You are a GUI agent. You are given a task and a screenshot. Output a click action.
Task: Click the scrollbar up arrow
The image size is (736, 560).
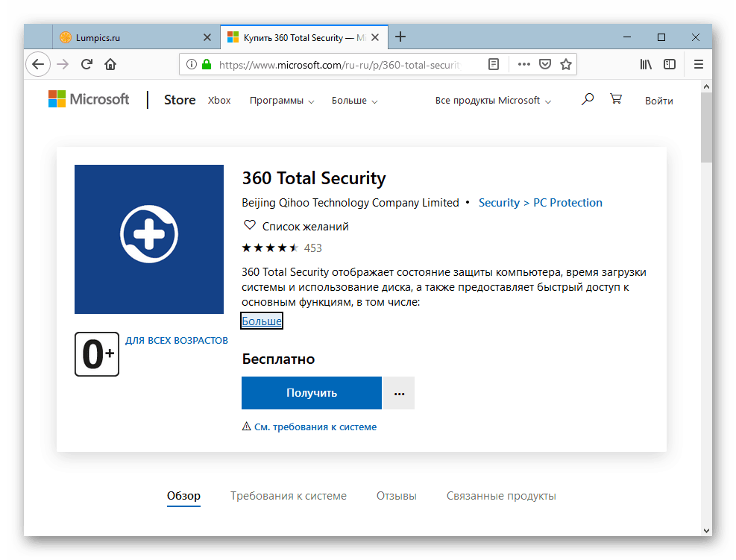pos(706,86)
